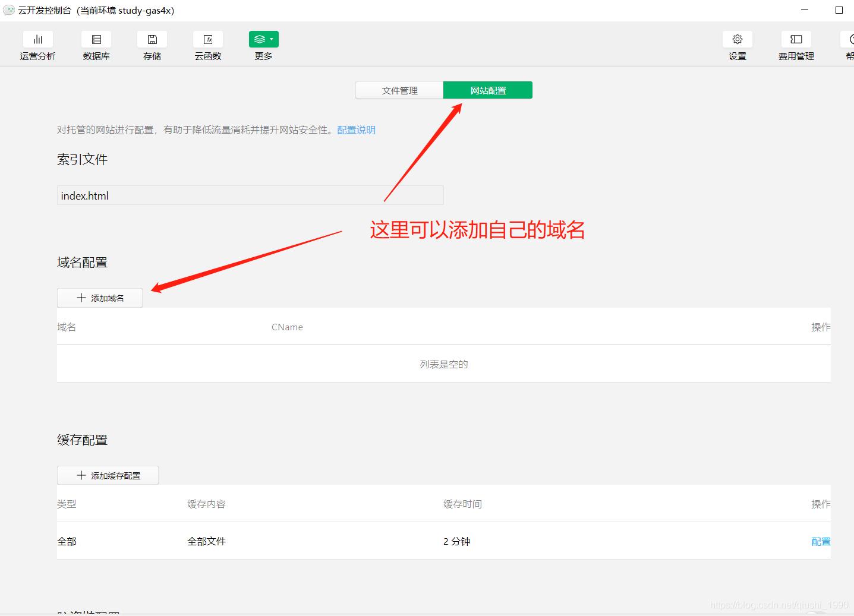Click plus icon in 添加缓存配置 button
Viewport: 854px width, 616px height.
coord(81,475)
